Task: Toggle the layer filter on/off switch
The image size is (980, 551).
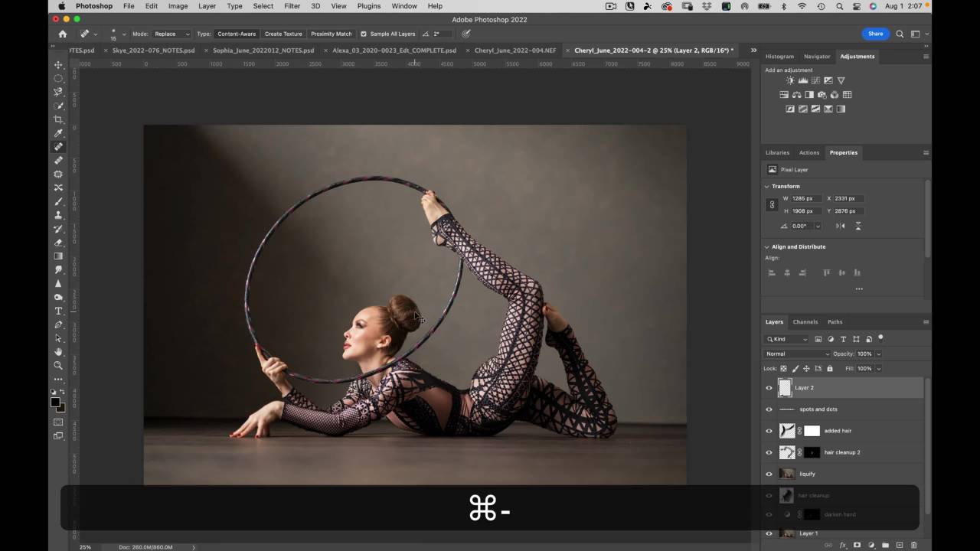Action: 880,337
